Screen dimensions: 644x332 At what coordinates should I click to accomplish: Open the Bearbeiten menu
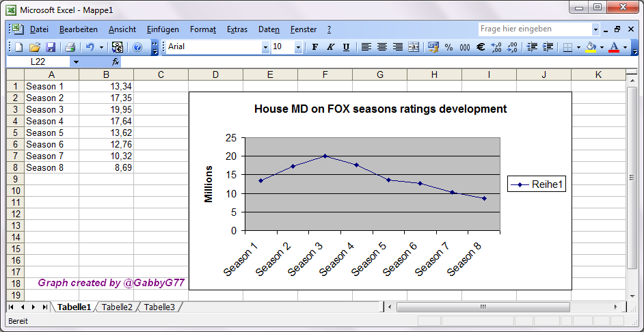click(79, 29)
